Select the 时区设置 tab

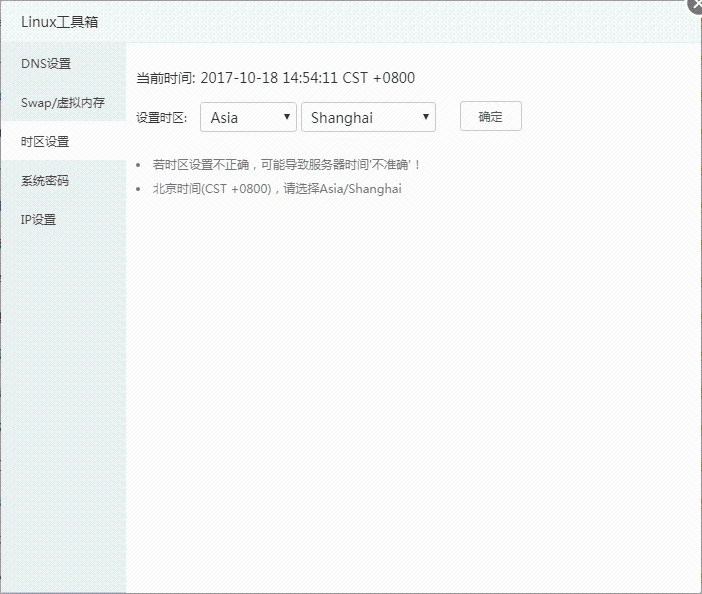63,141
